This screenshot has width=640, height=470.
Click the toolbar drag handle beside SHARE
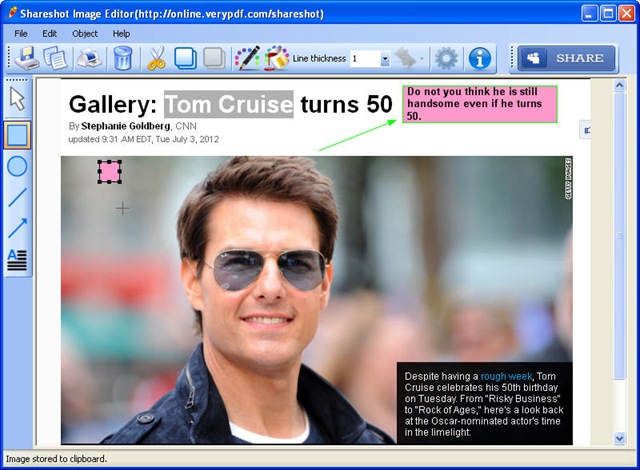pyautogui.click(x=512, y=58)
